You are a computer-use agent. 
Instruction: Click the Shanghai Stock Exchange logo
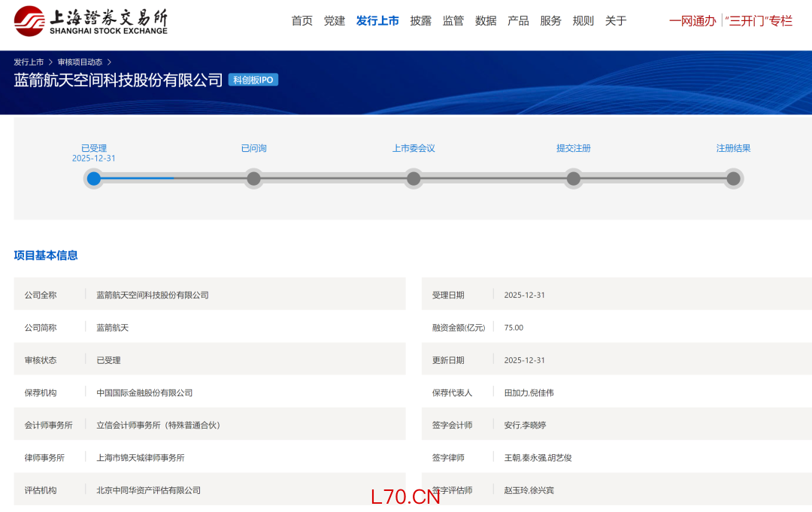coord(91,21)
